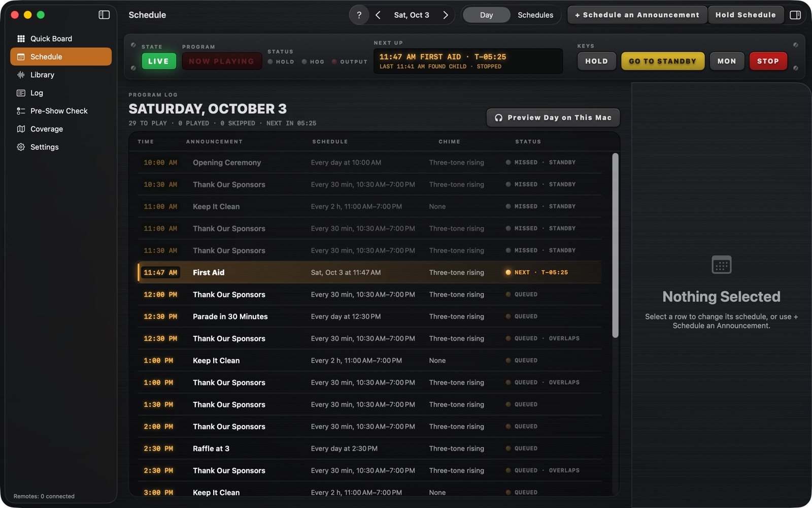Switch to Schedules view
Screen dimensions: 812x508
coord(535,15)
